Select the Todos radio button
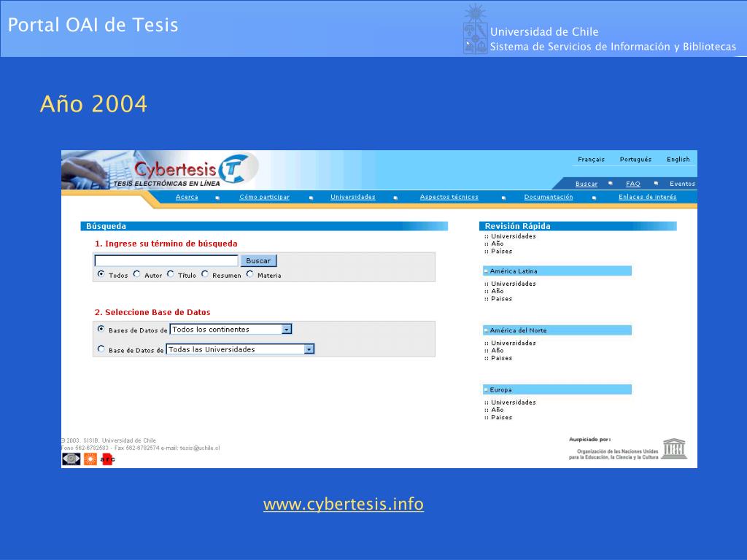This screenshot has height=560, width=747. [x=101, y=274]
